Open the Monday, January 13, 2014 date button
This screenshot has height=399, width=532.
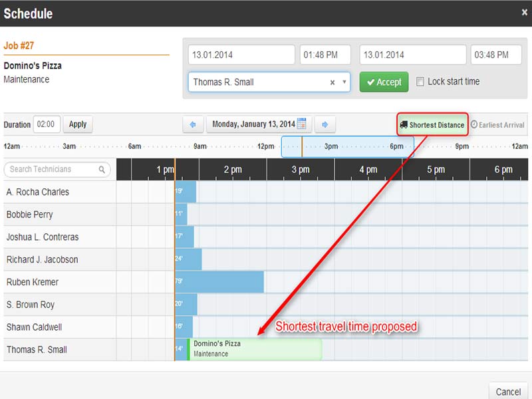tap(259, 124)
